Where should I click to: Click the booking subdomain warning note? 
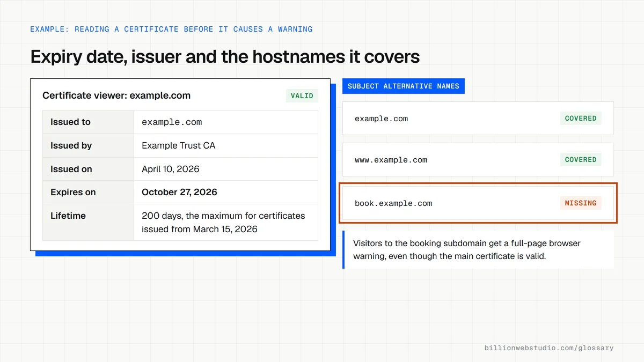(x=478, y=250)
